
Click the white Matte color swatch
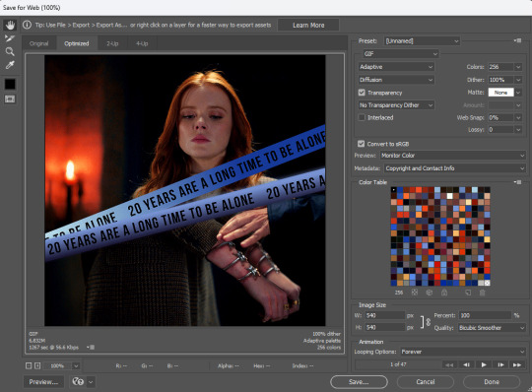pyautogui.click(x=500, y=93)
